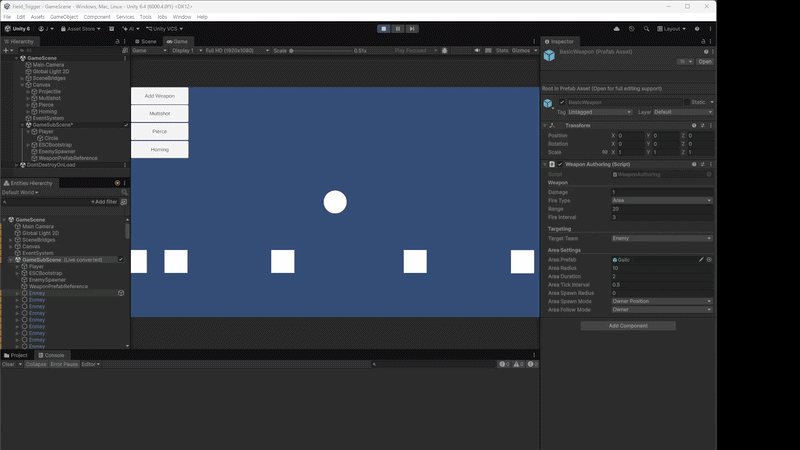
Task: Toggle the Static checkbox
Action: (x=687, y=102)
